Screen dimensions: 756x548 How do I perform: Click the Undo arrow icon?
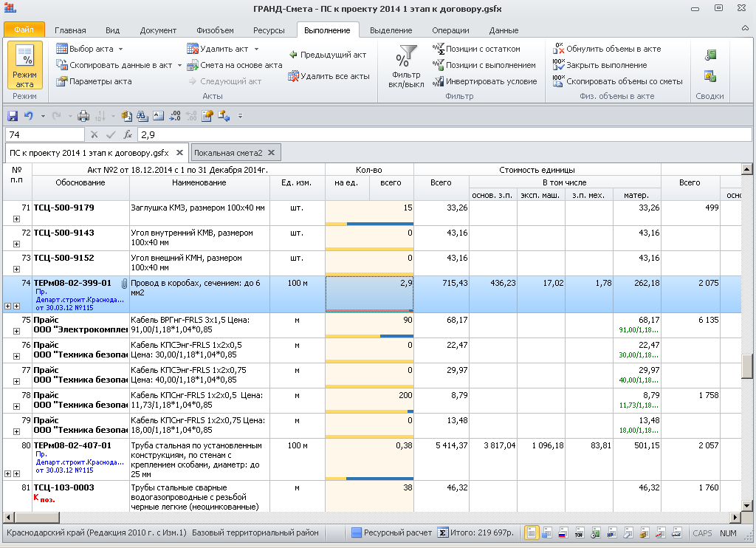pos(29,116)
